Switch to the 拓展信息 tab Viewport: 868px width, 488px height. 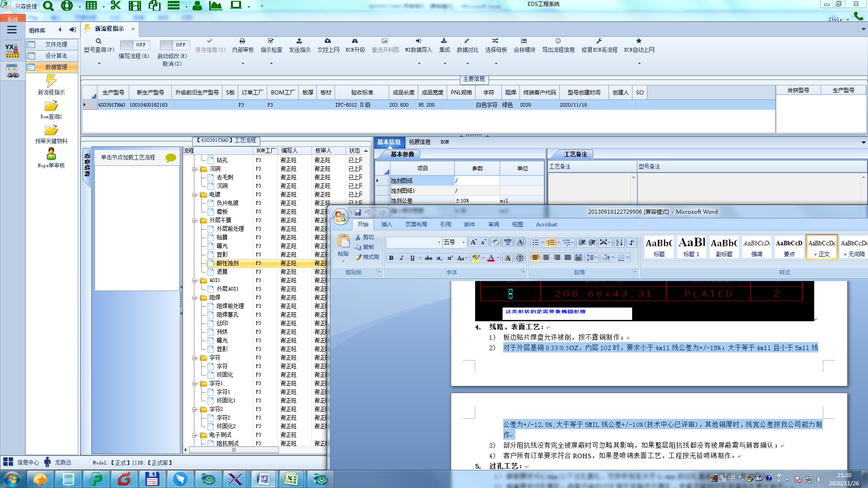pos(419,142)
